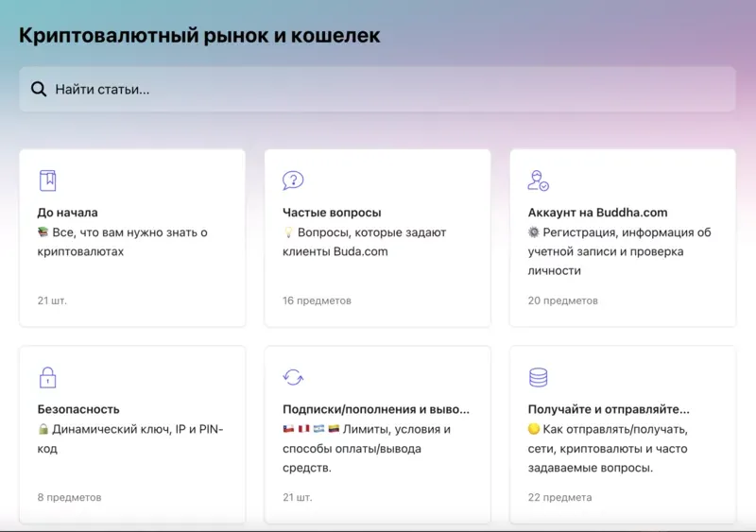Viewport: 756px width, 532px height.
Task: Click "21 шт." in the "До начала" card
Action: pyautogui.click(x=52, y=300)
